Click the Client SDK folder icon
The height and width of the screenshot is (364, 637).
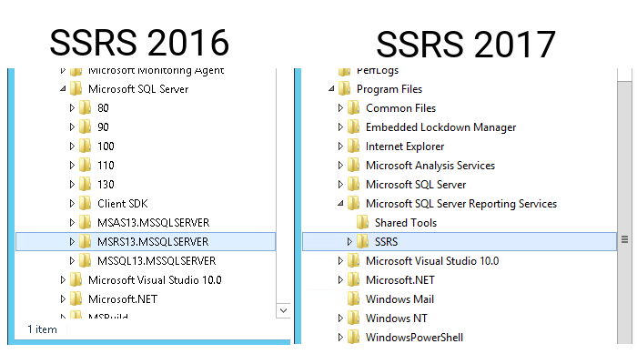pos(85,203)
